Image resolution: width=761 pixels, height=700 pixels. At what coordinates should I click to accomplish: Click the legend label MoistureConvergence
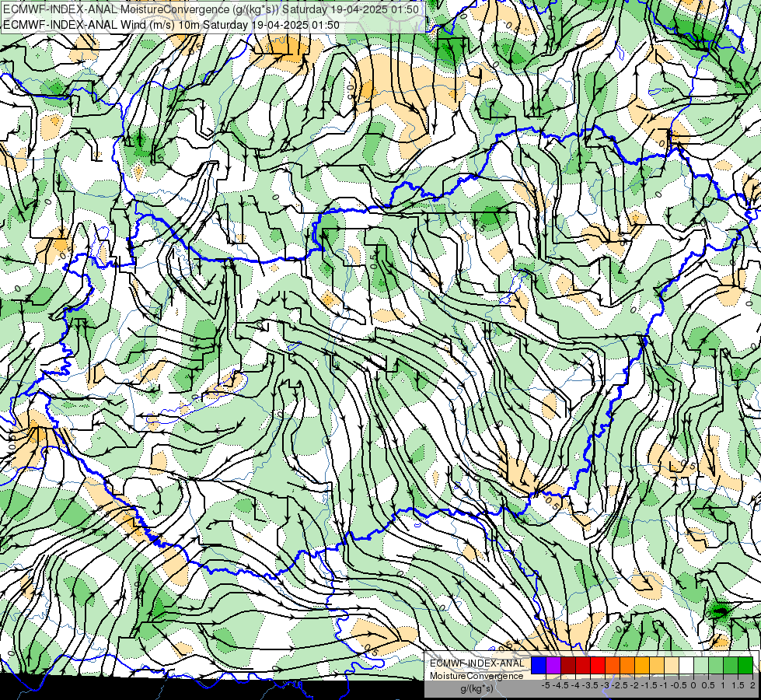point(476,676)
